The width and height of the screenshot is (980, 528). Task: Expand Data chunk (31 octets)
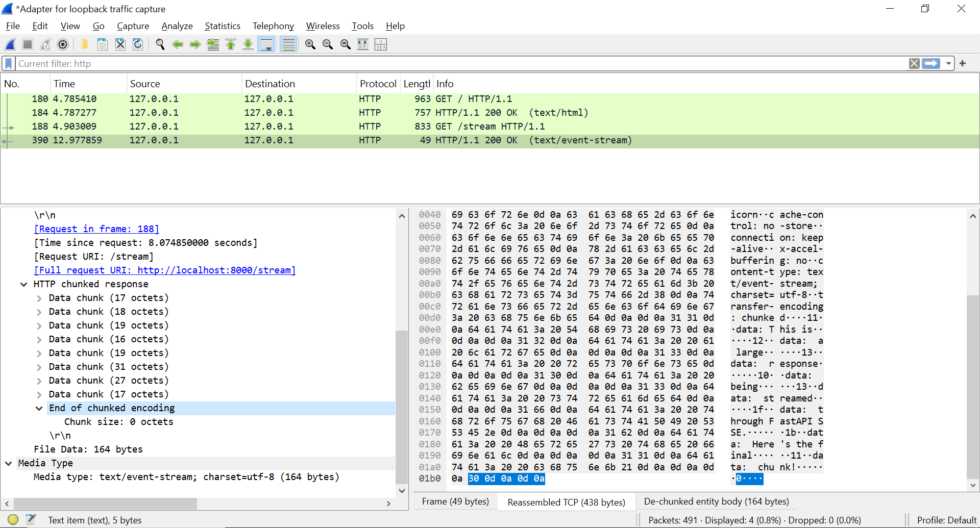[39, 367]
